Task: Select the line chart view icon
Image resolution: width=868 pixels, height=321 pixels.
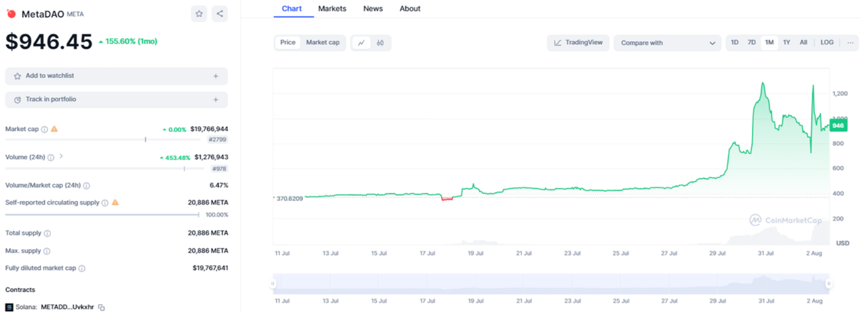Action: point(361,43)
